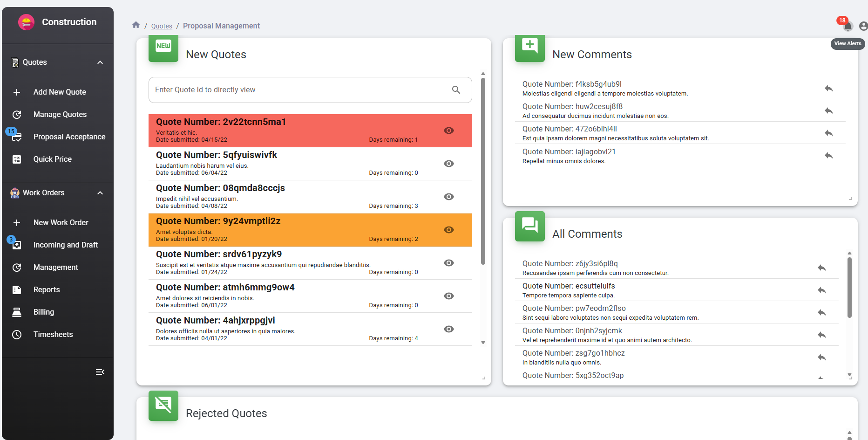Viewport: 868px width, 440px height.
Task: Click the home breadcrumb icon
Action: [x=136, y=25]
